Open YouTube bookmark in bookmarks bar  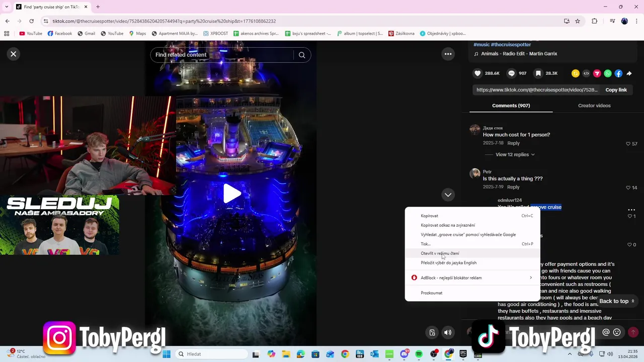(x=31, y=34)
